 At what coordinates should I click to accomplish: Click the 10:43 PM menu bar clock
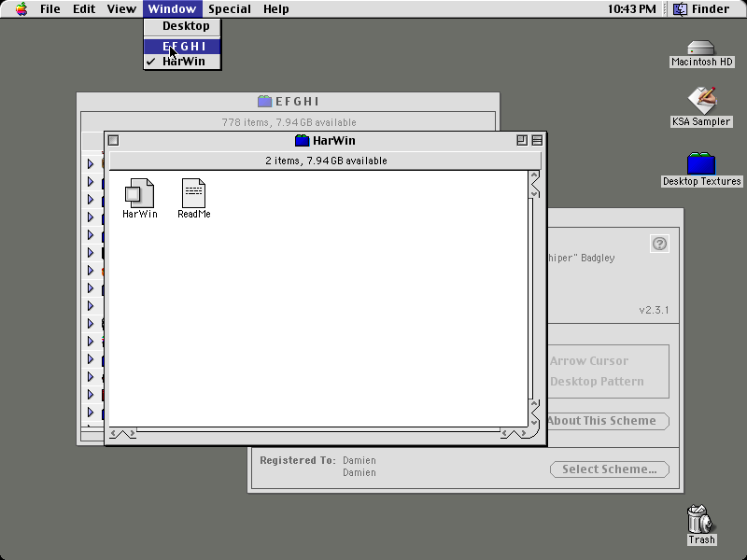coord(631,9)
